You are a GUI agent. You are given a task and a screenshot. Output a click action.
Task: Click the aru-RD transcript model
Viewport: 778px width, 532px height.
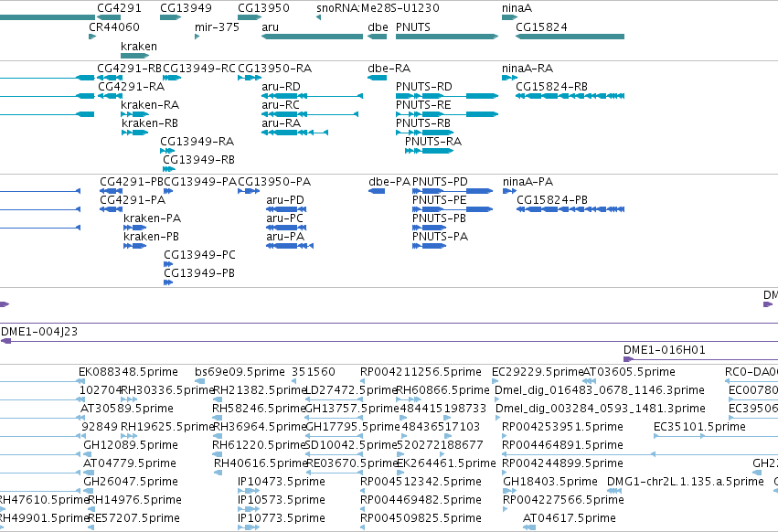(312, 96)
